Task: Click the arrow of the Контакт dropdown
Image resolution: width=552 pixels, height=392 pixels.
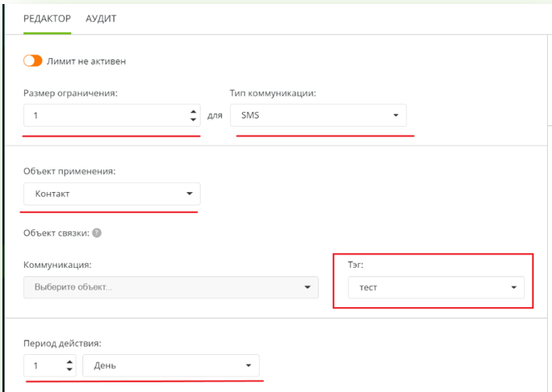Action: (x=189, y=194)
